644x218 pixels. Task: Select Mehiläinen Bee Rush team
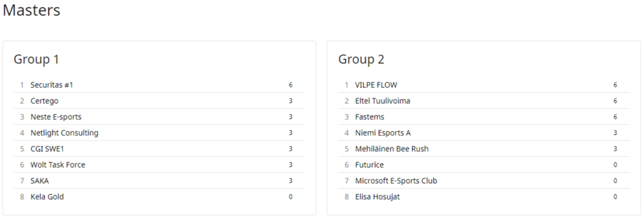pyautogui.click(x=392, y=149)
